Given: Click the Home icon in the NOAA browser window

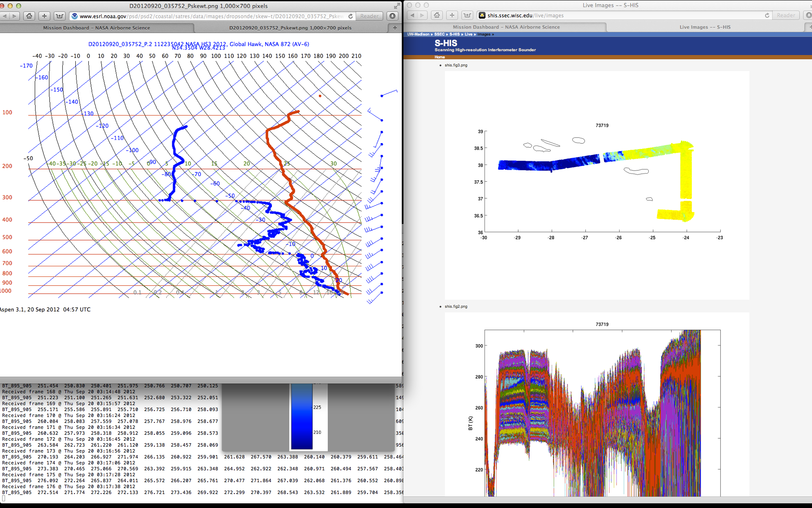Looking at the screenshot, I should click(x=29, y=16).
